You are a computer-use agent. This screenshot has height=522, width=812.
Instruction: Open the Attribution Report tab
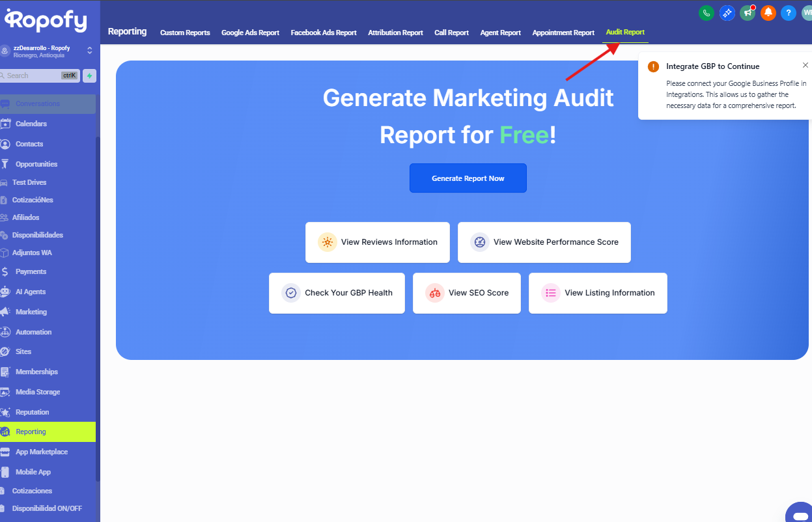395,33
